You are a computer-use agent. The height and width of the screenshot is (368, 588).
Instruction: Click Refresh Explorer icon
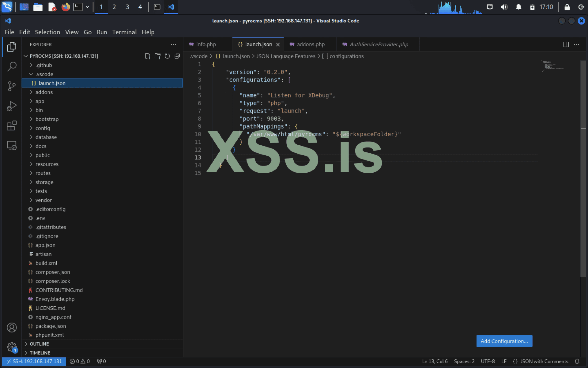tap(167, 56)
